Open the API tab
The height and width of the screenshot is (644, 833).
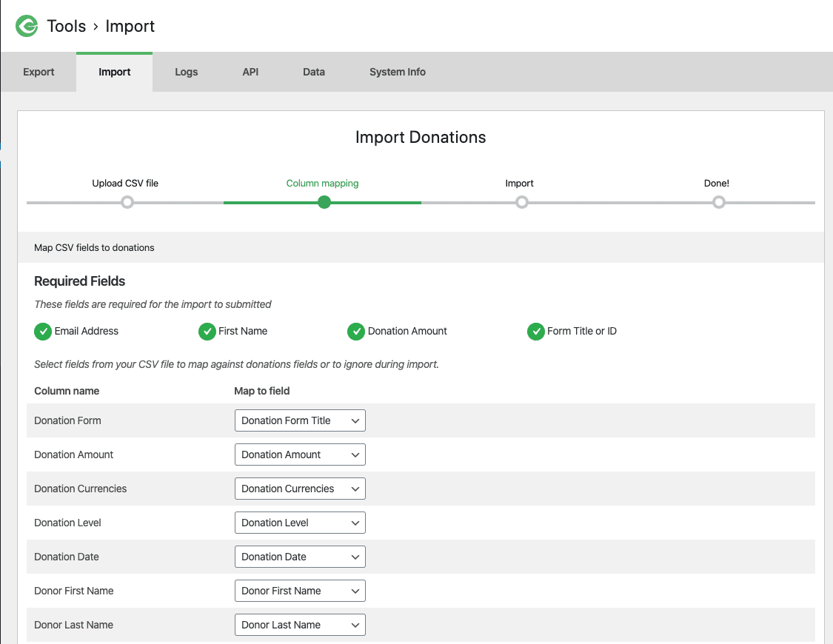(250, 72)
